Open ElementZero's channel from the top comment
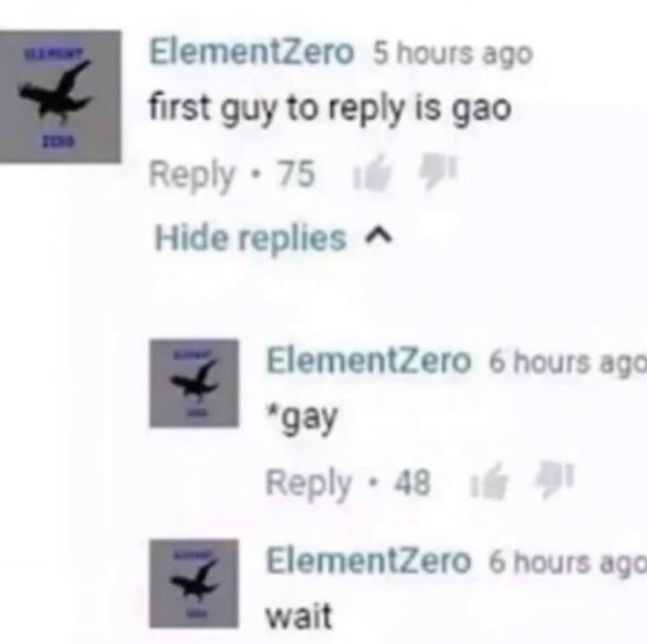Viewport: 647px width, 644px height. tap(251, 53)
